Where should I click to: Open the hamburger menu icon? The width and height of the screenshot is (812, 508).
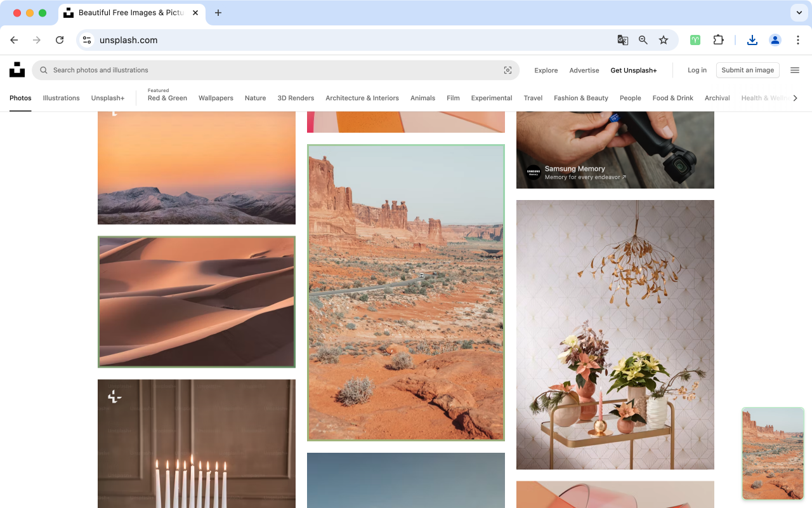tap(795, 70)
